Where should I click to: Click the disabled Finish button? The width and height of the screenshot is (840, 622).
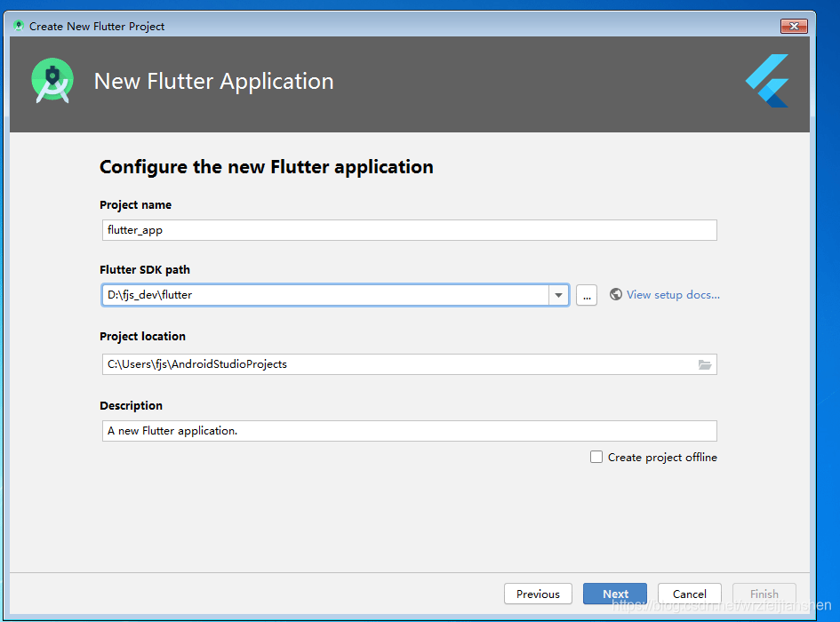tap(764, 594)
